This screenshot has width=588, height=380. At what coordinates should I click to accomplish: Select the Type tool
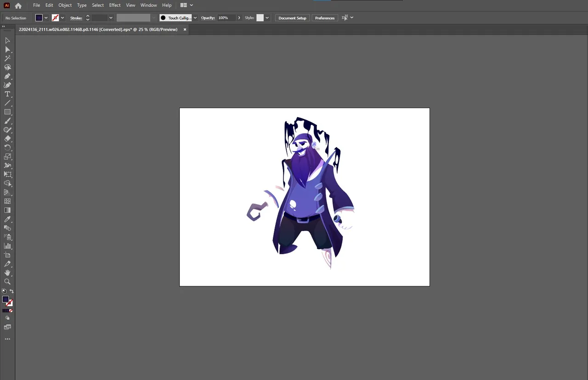(x=7, y=94)
